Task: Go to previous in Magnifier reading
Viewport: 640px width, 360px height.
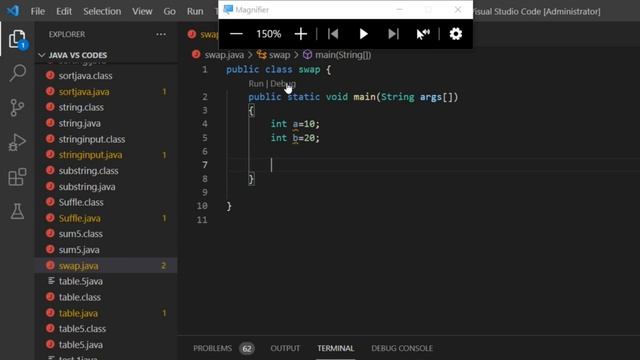Action: tap(333, 34)
